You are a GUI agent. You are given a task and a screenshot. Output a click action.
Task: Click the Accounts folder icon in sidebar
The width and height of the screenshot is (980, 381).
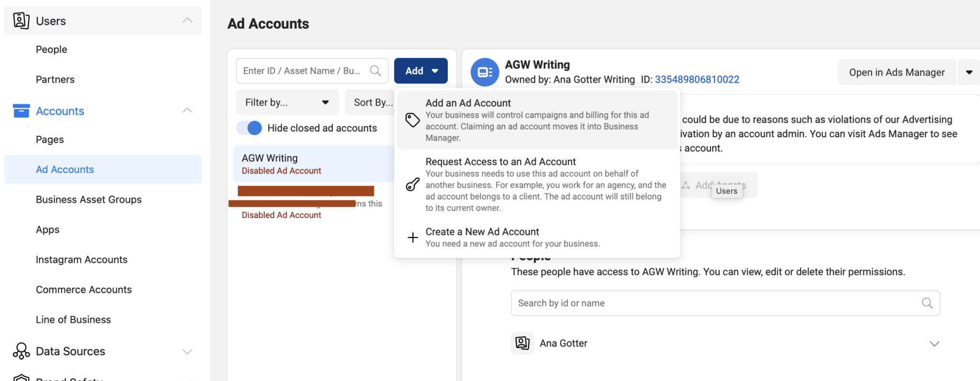tap(21, 111)
